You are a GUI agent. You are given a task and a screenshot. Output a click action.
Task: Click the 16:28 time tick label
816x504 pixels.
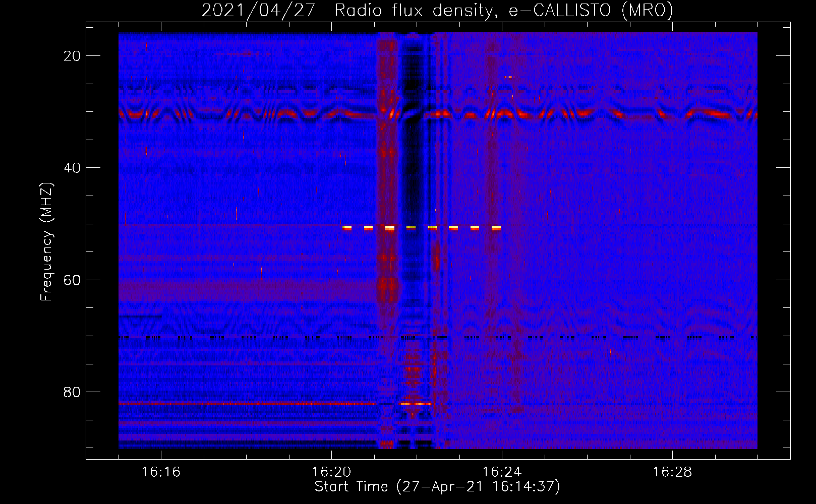(x=672, y=472)
